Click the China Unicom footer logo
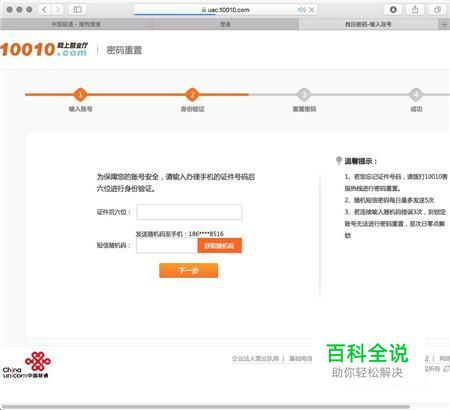The width and height of the screenshot is (450, 410). click(26, 365)
